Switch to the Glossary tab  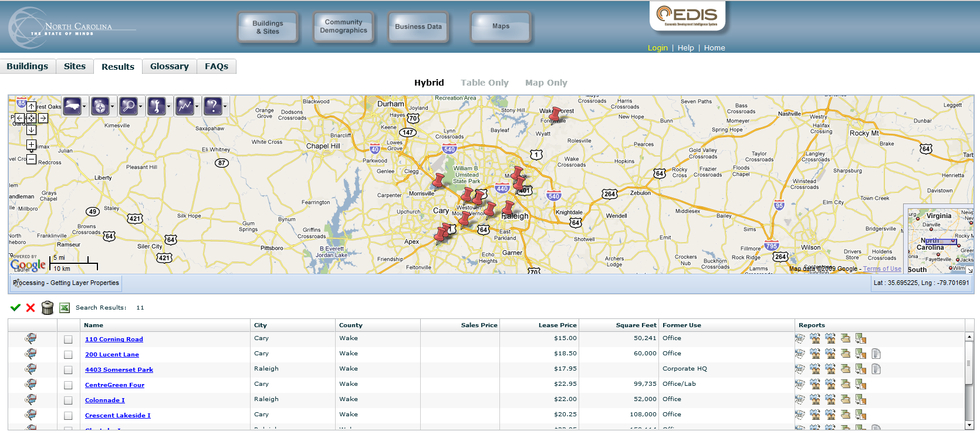[x=169, y=67]
